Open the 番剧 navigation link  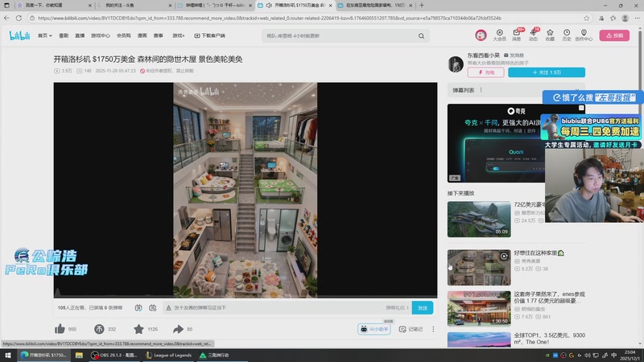point(64,35)
